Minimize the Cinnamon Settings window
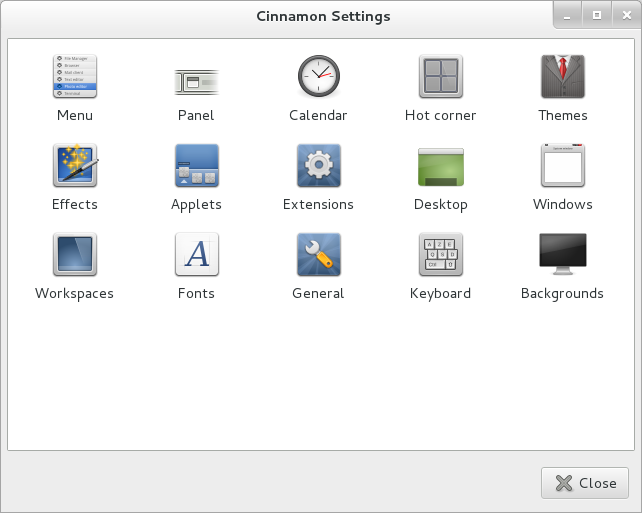The width and height of the screenshot is (642, 513). 567,16
